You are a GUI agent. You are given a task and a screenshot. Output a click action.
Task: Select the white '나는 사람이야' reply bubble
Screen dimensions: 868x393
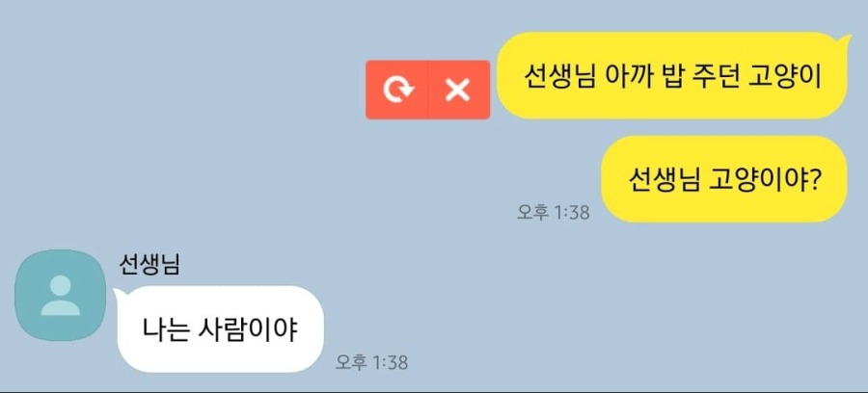click(220, 329)
